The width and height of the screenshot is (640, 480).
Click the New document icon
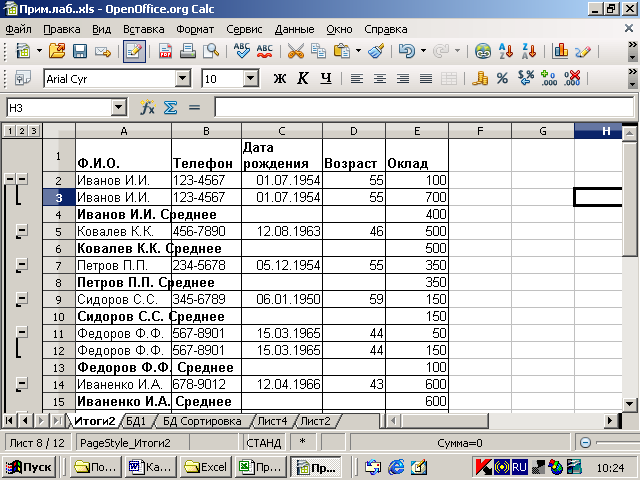[23, 51]
